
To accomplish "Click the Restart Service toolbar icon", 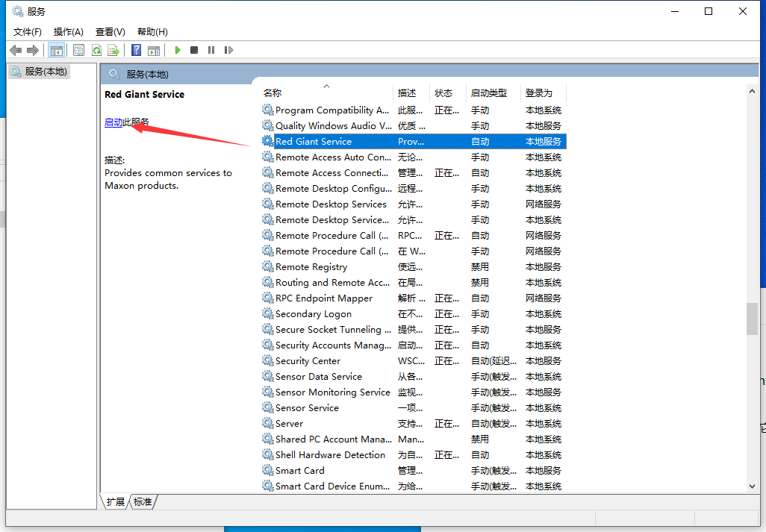I will (x=228, y=50).
